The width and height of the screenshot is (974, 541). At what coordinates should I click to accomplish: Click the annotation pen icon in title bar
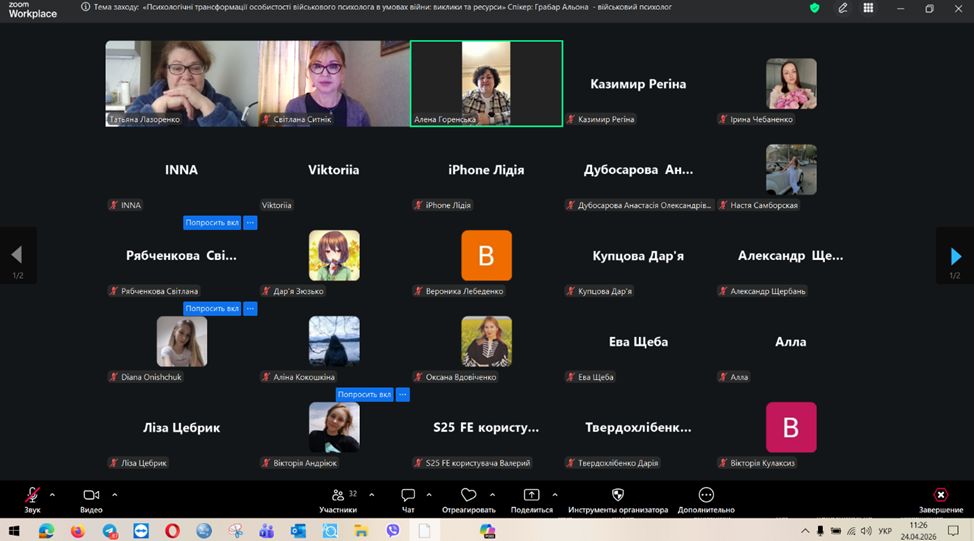843,8
